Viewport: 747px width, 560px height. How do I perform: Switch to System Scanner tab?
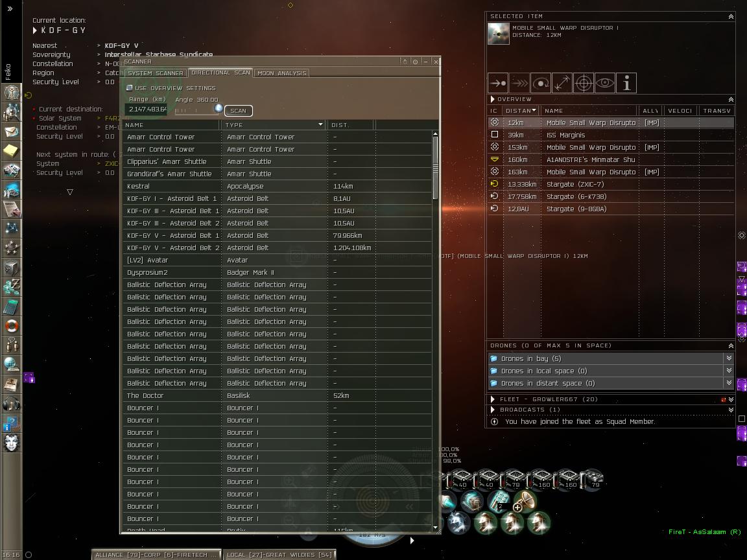click(156, 73)
